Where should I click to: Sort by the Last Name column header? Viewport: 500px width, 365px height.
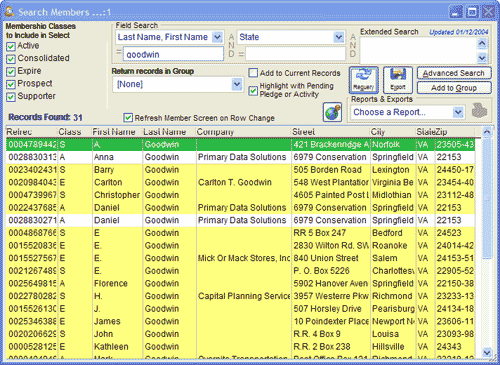point(169,132)
